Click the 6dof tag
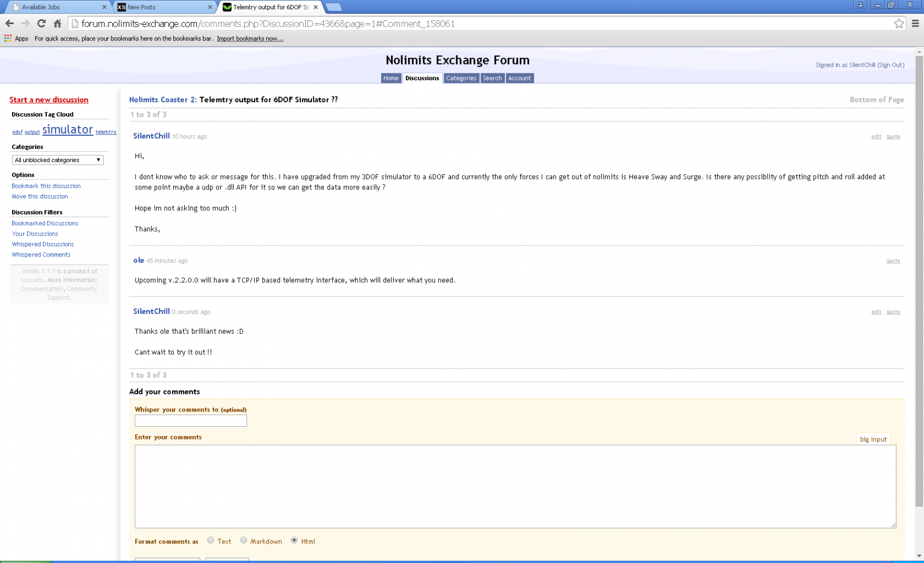The width and height of the screenshot is (924, 563). 17,132
